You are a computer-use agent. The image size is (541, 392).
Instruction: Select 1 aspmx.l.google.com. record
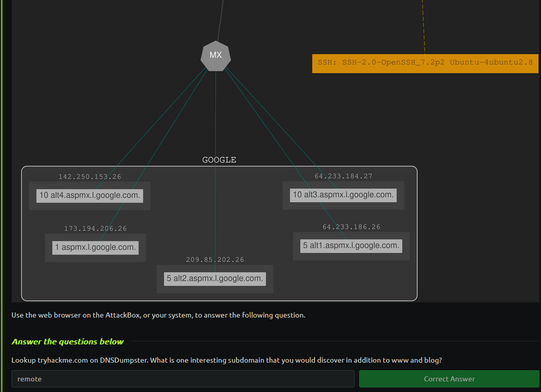point(95,248)
